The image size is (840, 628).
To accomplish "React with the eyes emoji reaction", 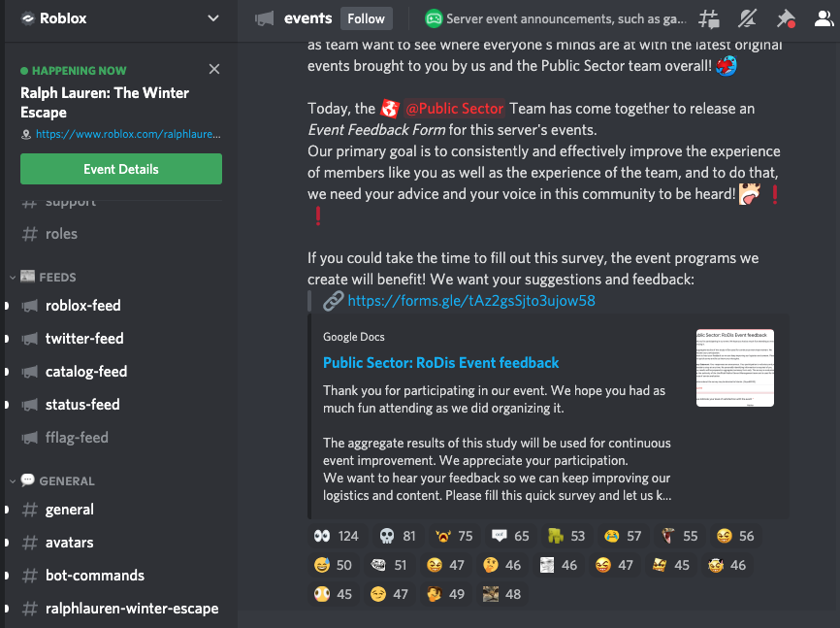I will click(x=337, y=535).
